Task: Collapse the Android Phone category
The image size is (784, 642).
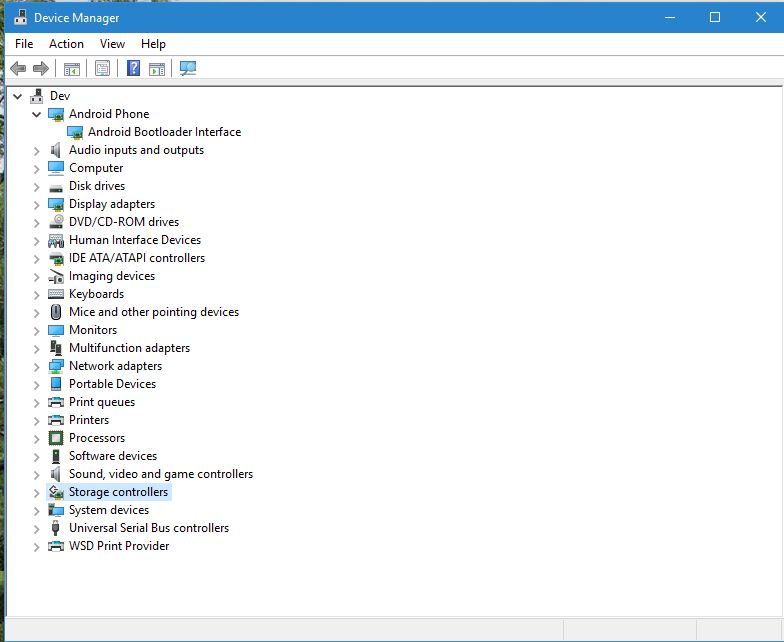Action: point(37,114)
